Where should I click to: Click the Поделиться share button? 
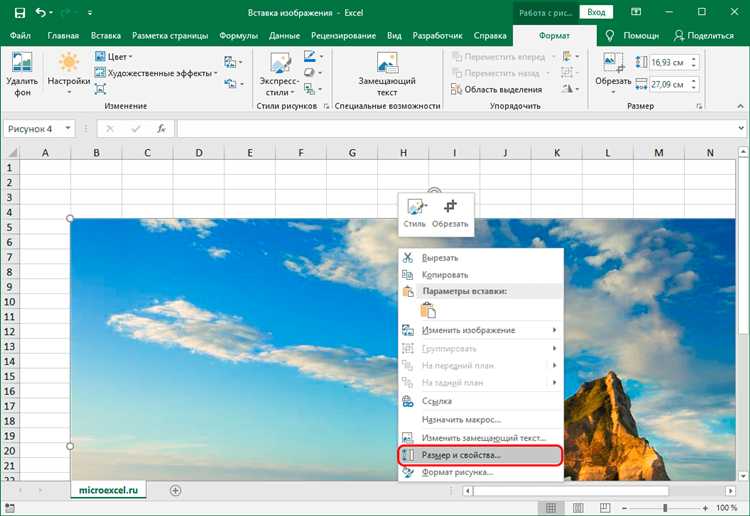point(704,34)
